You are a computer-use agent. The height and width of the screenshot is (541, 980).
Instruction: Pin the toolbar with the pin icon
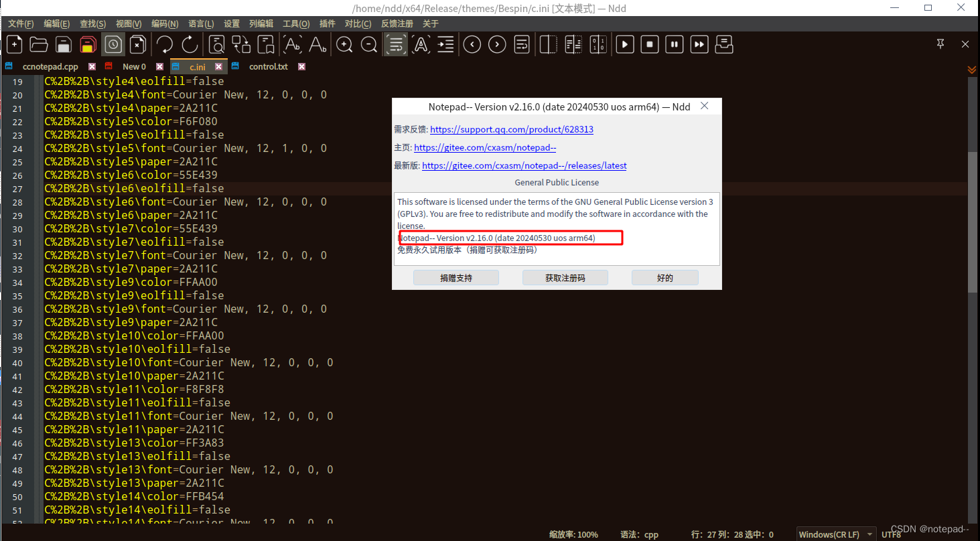point(940,44)
